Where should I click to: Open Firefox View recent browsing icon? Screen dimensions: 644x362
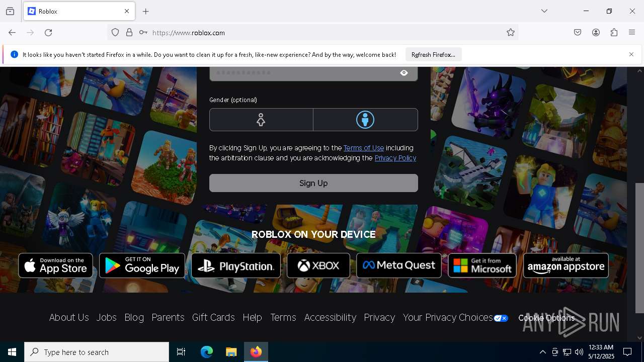(10, 11)
